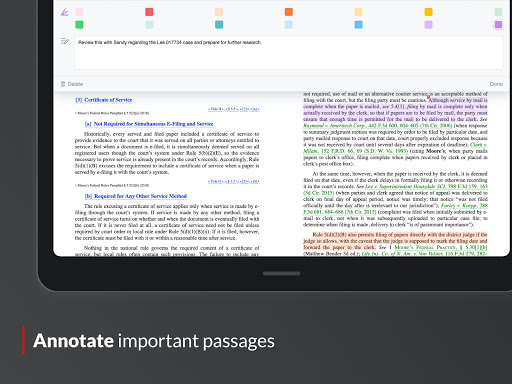This screenshot has height=384, width=512.
Task: Click the trash can Delete icon
Action: 63,84
